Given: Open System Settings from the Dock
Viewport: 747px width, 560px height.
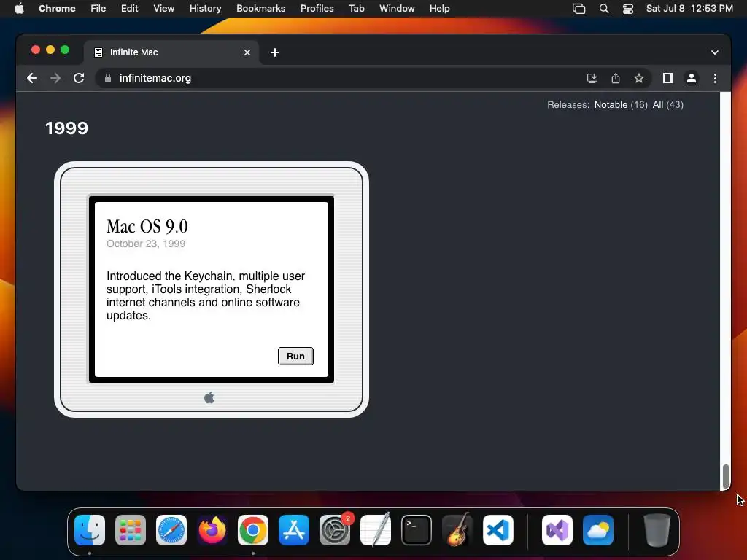Looking at the screenshot, I should tap(335, 529).
